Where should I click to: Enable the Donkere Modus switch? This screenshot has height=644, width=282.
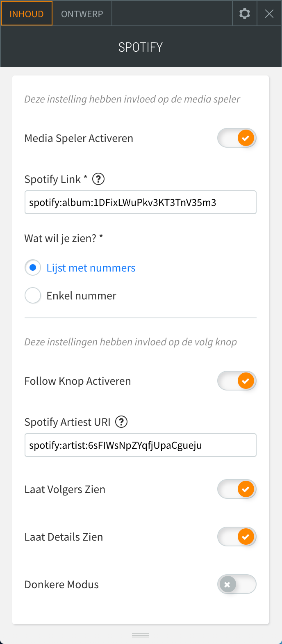click(x=237, y=585)
